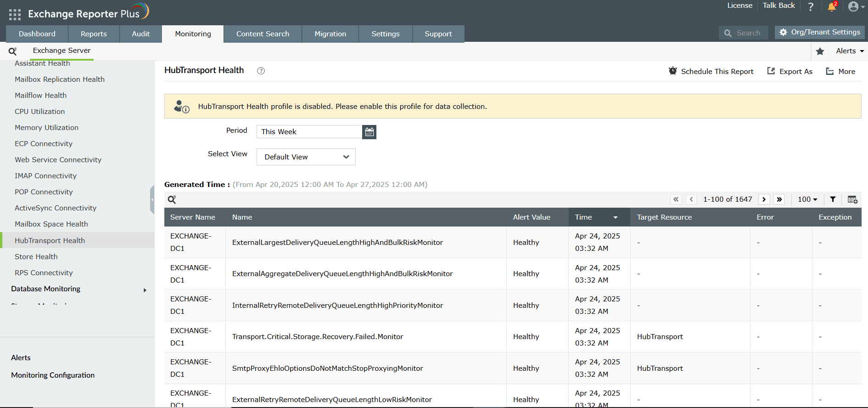
Task: Click the License link
Action: [x=739, y=6]
